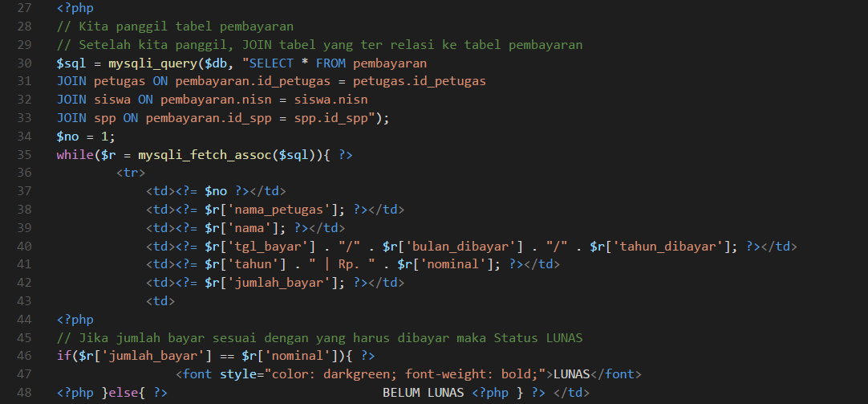
Task: Click the 'tahun' key on line 41
Action: tap(253, 264)
